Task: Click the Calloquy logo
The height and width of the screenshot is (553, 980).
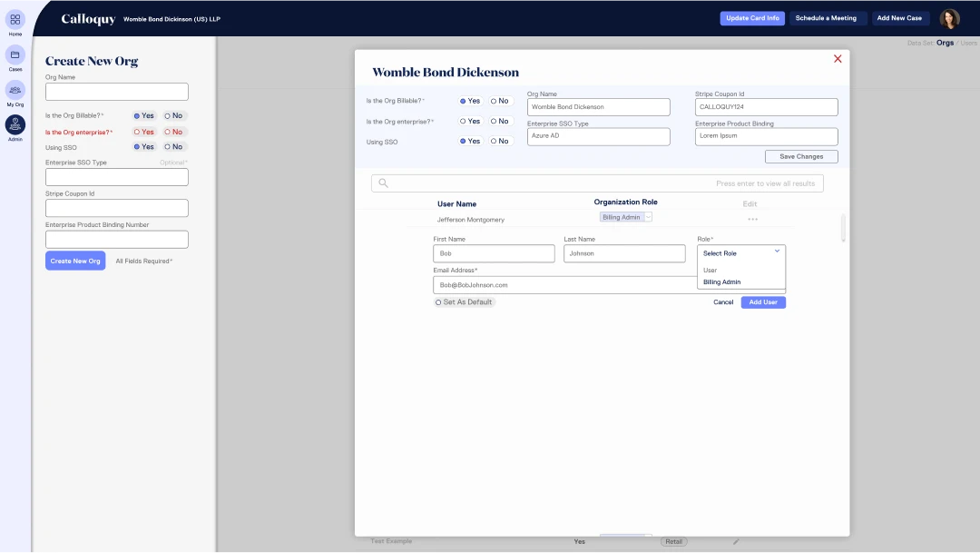Action: click(88, 19)
